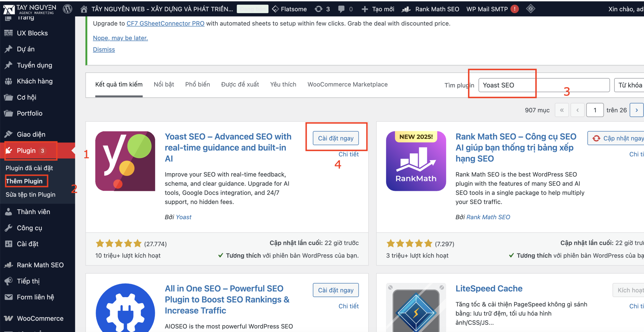Click the diamond icon after WP Mail SMTP
This screenshot has height=332, width=644.
tap(531, 9)
